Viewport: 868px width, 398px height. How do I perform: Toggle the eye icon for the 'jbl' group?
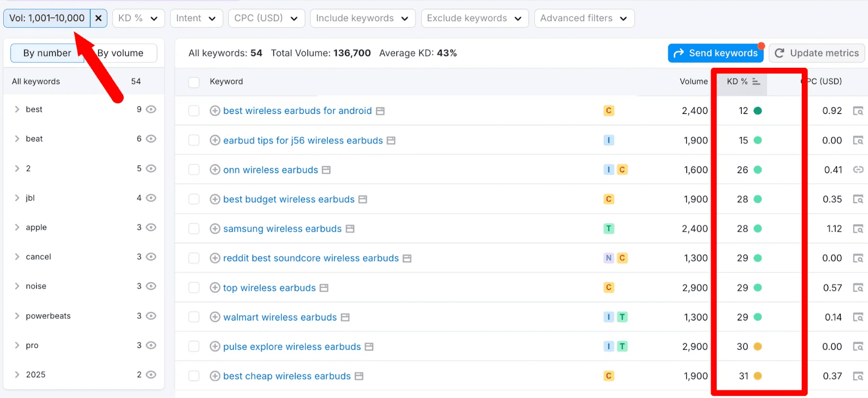[151, 198]
